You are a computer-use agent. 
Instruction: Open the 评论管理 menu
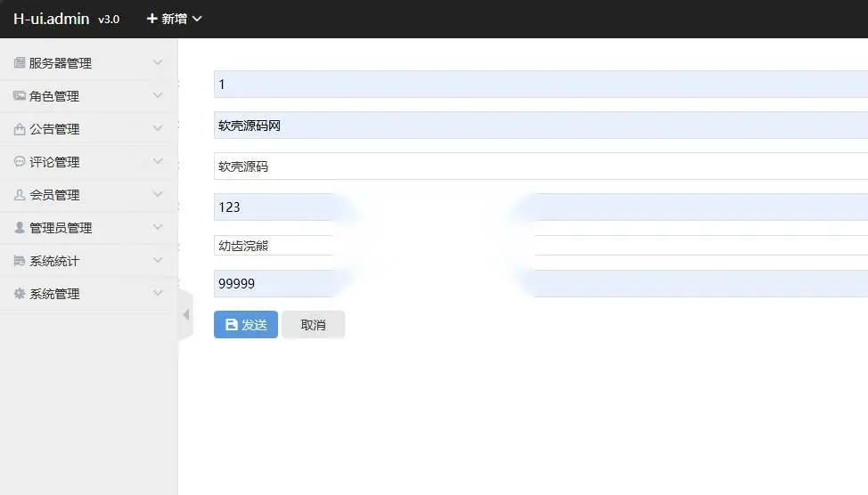click(88, 161)
